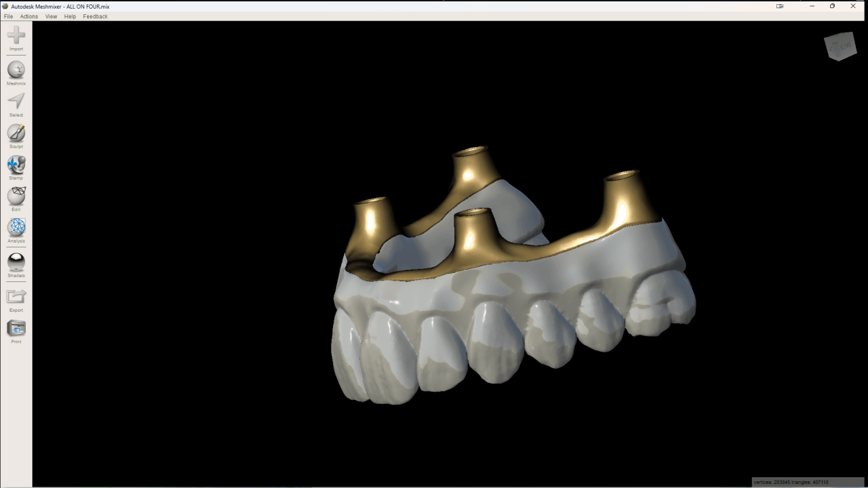Open the Feedback menu
The width and height of the screenshot is (868, 488).
(x=96, y=16)
